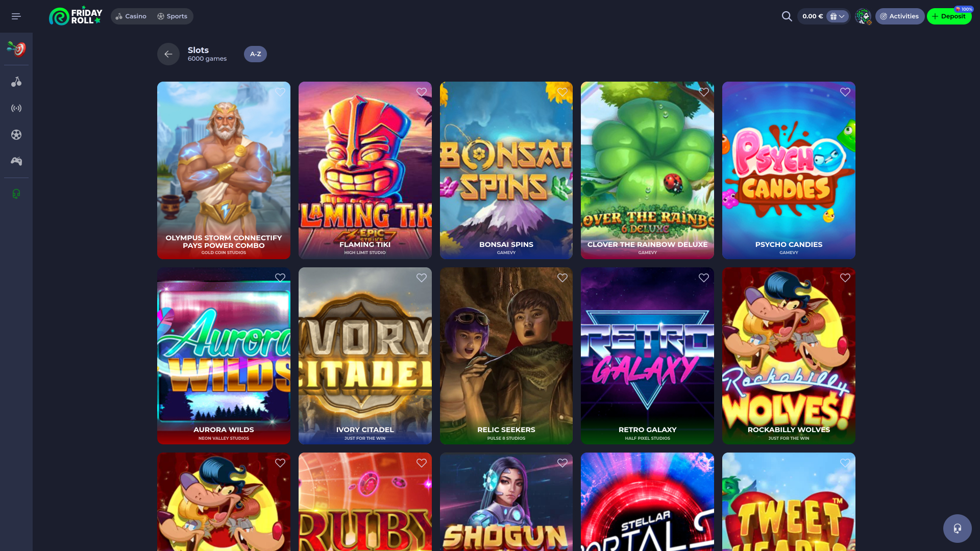
Task: Go back with the arrow button
Action: click(168, 54)
